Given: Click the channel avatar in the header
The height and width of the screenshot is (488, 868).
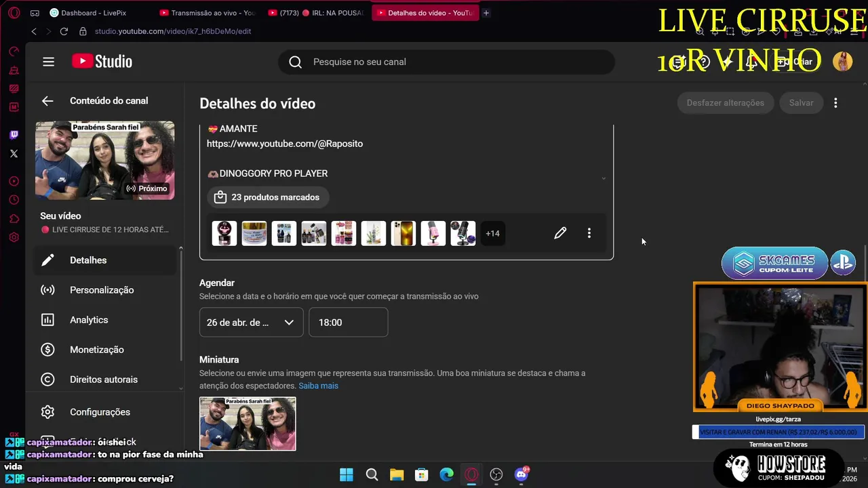Looking at the screenshot, I should (x=842, y=62).
